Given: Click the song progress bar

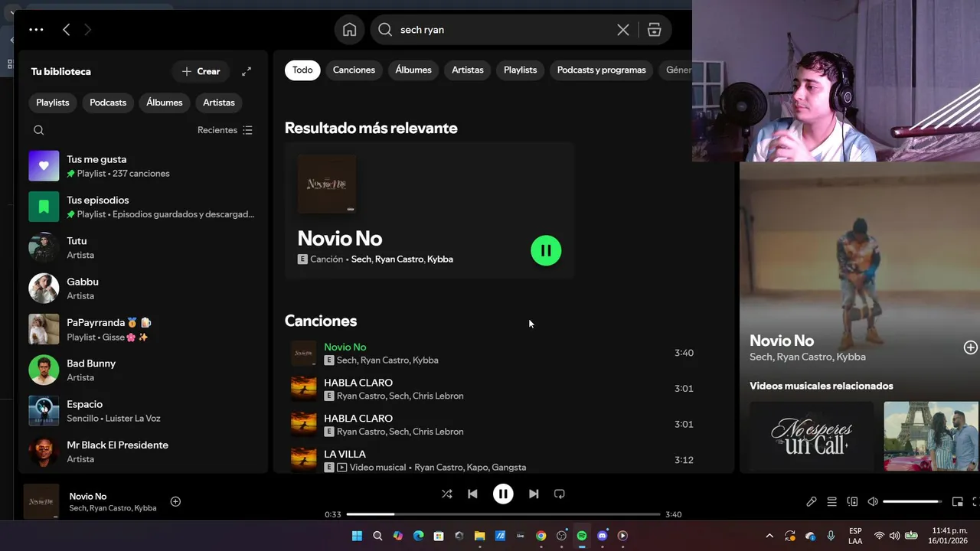Looking at the screenshot, I should pos(503,514).
